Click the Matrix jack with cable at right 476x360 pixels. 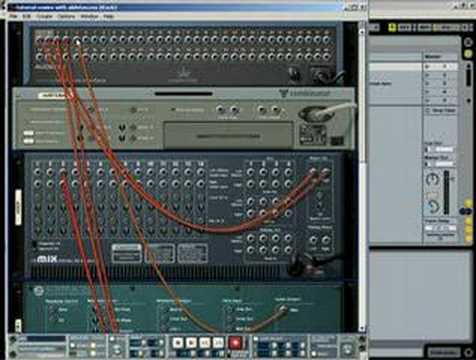[283, 310]
